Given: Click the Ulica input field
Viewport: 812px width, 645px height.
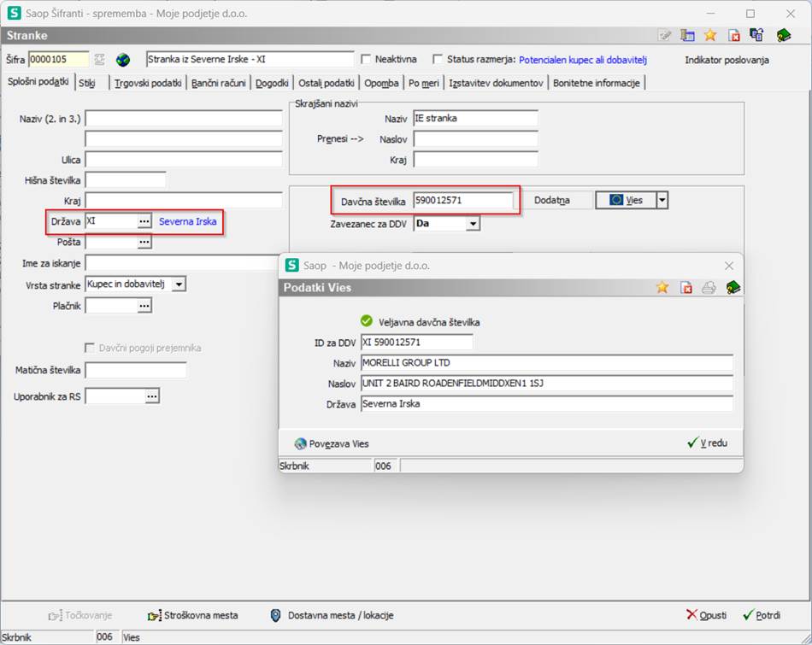Looking at the screenshot, I should 183,159.
